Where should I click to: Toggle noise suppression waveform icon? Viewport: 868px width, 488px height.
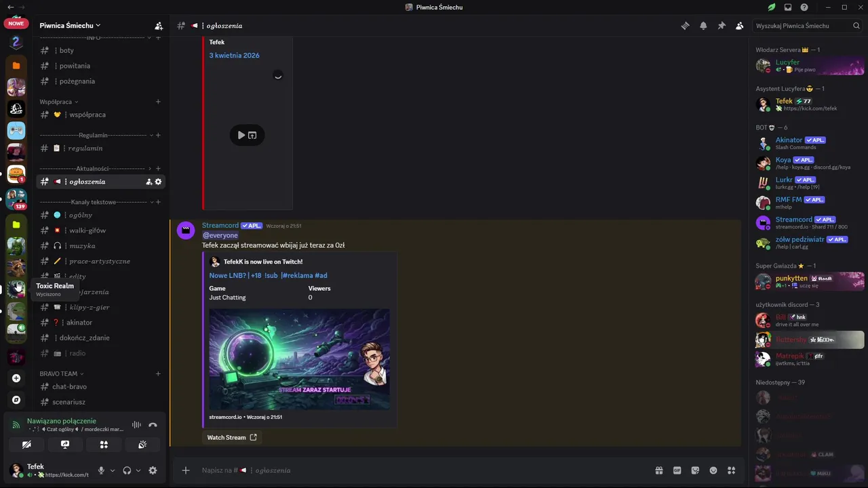(x=136, y=425)
